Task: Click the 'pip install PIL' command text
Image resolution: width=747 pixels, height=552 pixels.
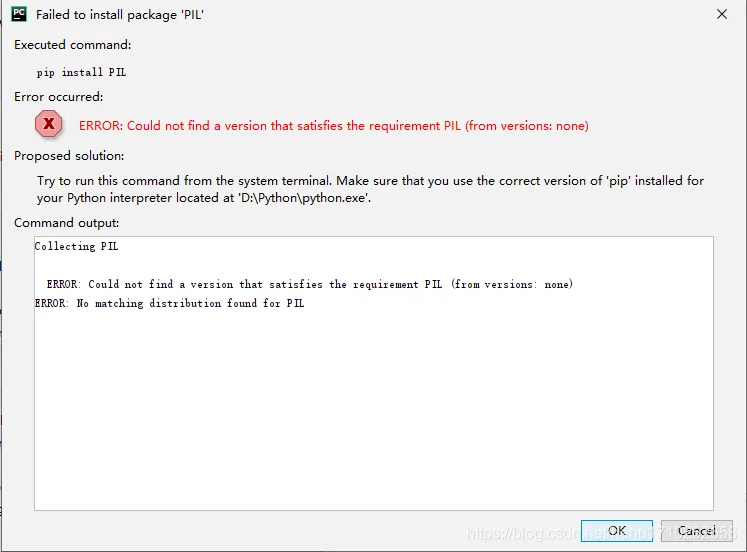Action: tap(81, 72)
